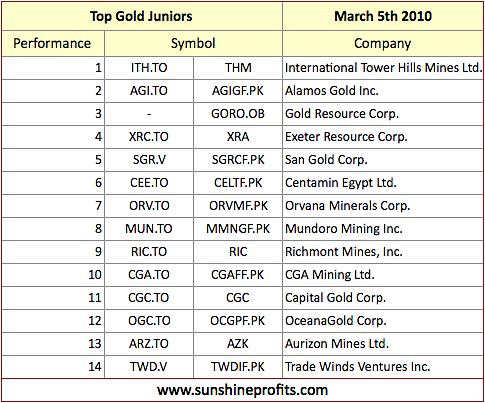Click International Tower Hills Mines Ltd. cell
485x403 pixels.
[x=383, y=68]
